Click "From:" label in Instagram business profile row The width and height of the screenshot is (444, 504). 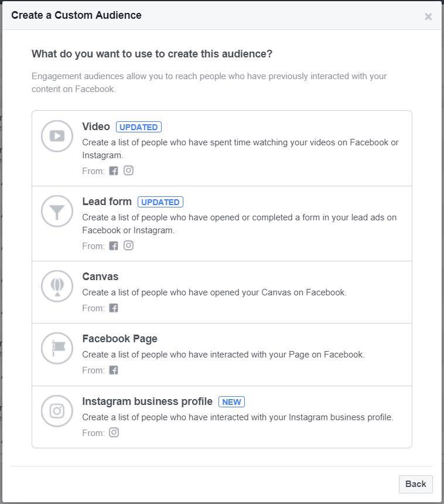tap(94, 433)
